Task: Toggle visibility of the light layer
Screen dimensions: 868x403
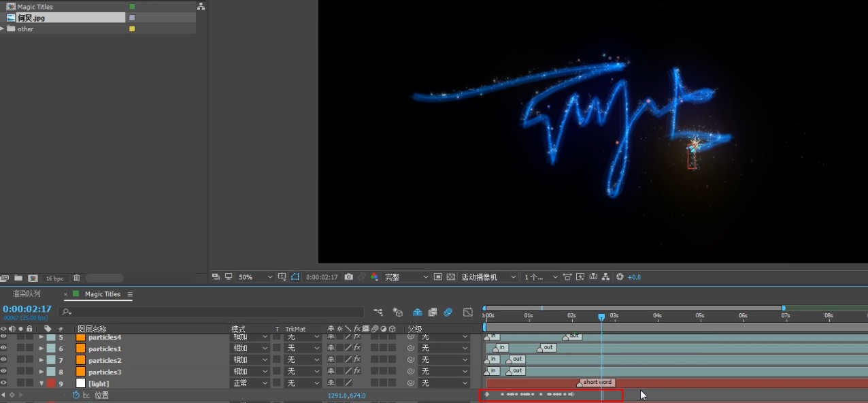Action: tap(4, 383)
